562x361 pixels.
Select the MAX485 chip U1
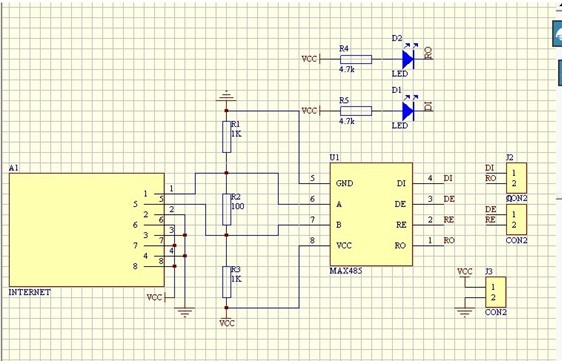(371, 214)
